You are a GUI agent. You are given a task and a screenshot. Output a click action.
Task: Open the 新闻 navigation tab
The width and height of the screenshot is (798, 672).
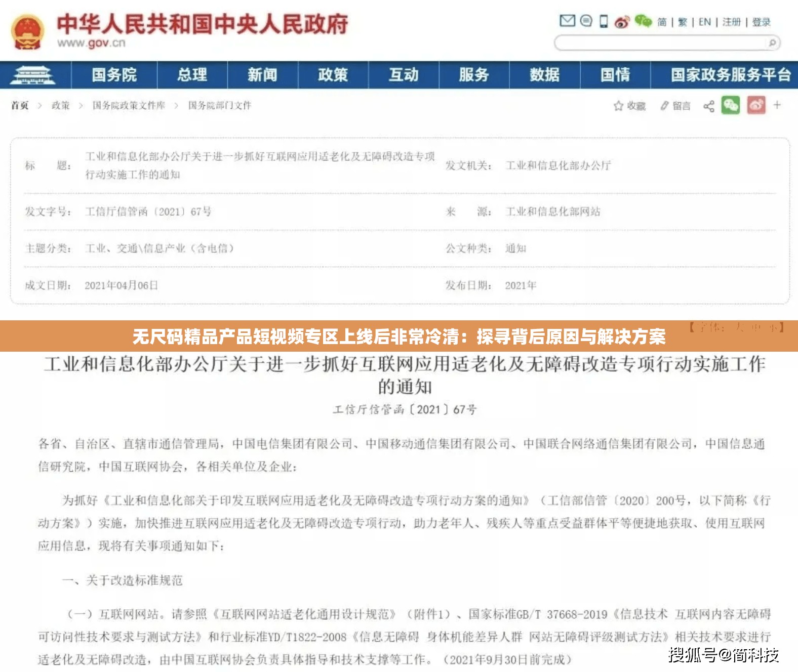click(263, 75)
